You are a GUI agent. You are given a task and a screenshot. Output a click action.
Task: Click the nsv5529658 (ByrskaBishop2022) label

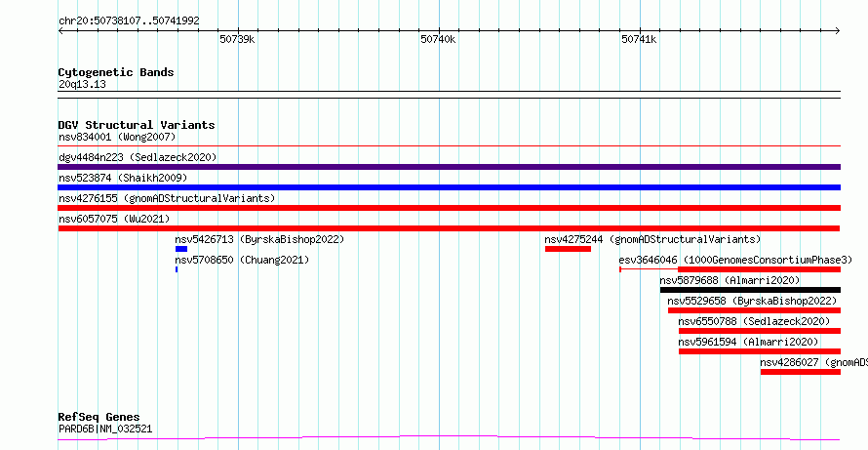[752, 301]
